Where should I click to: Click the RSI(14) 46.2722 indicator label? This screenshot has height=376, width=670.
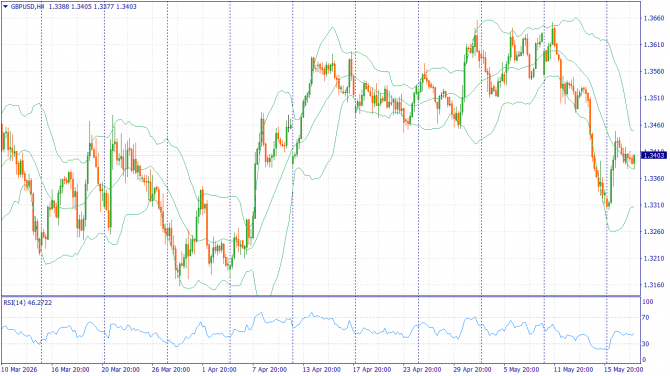[28, 303]
